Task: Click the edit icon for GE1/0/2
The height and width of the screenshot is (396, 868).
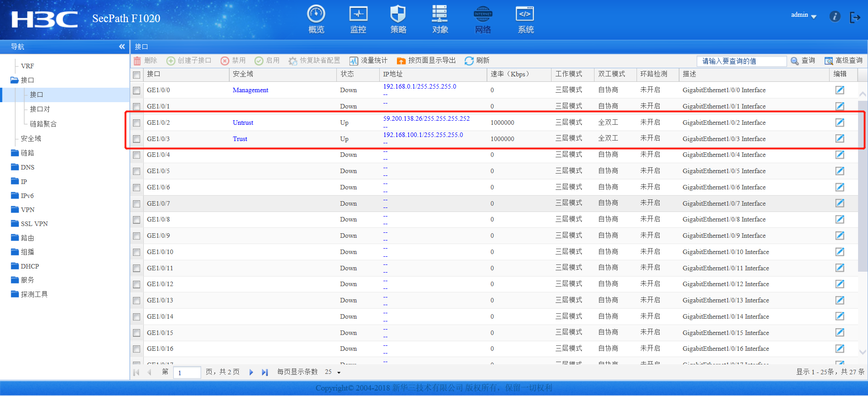Action: click(840, 123)
